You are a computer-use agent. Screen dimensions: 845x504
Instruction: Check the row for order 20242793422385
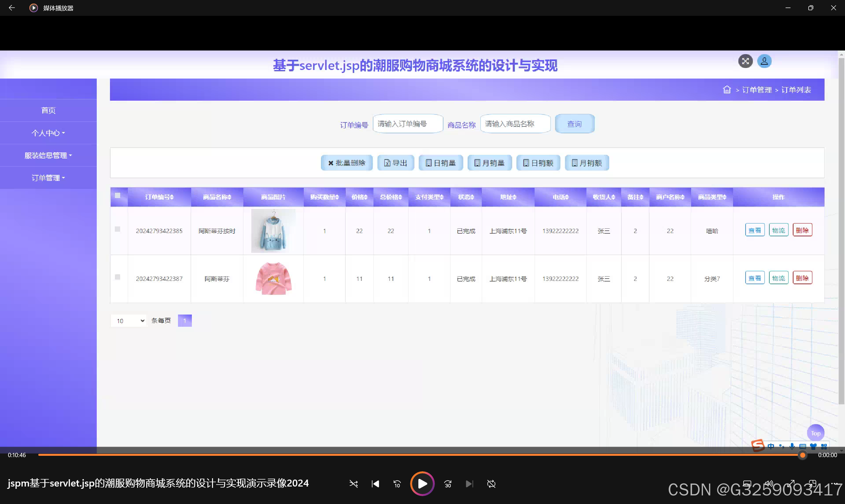click(x=118, y=229)
